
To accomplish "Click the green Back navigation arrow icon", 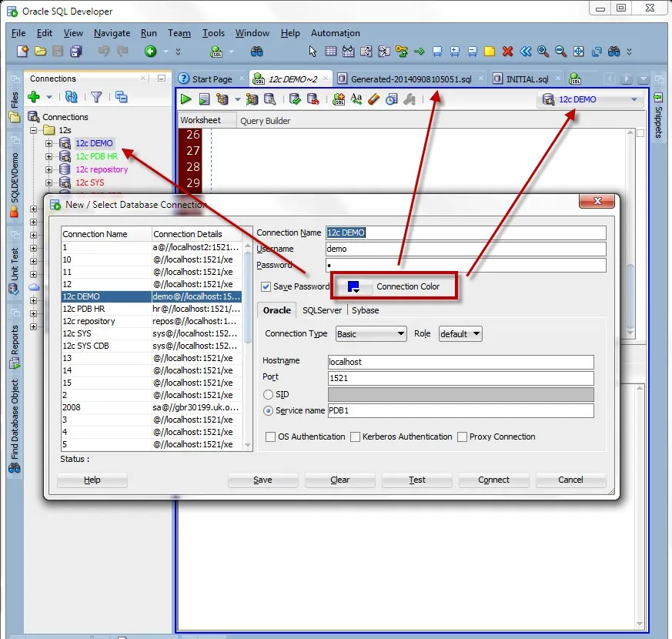I will tap(150, 52).
